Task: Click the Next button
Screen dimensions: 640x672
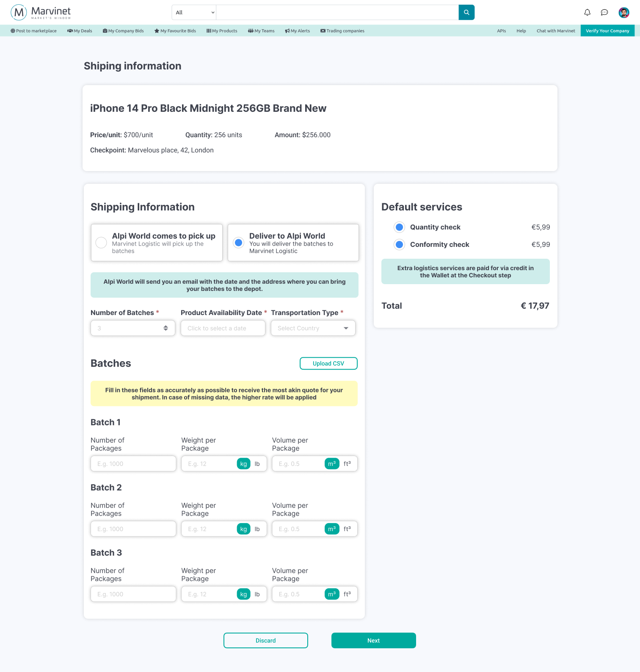Action: (374, 640)
